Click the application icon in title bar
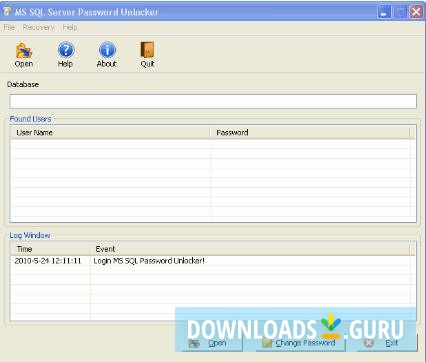Viewport: 426px width, 362px height. click(7, 12)
